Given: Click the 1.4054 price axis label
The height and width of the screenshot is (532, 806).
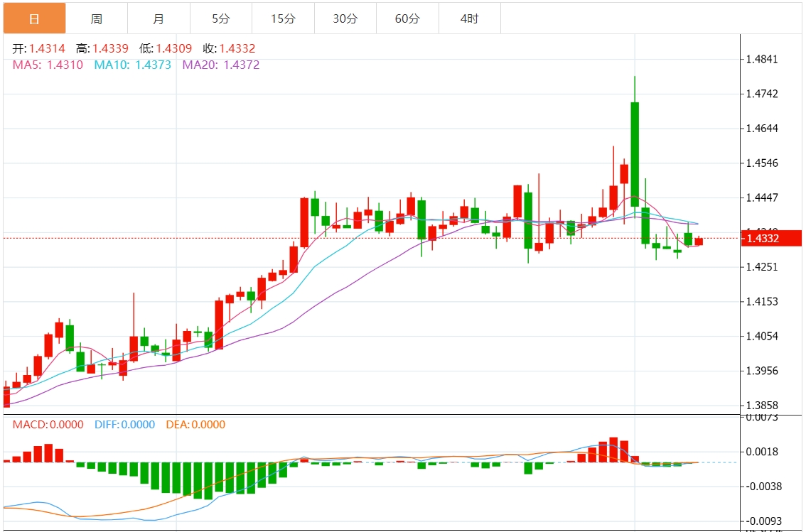Looking at the screenshot, I should (763, 337).
